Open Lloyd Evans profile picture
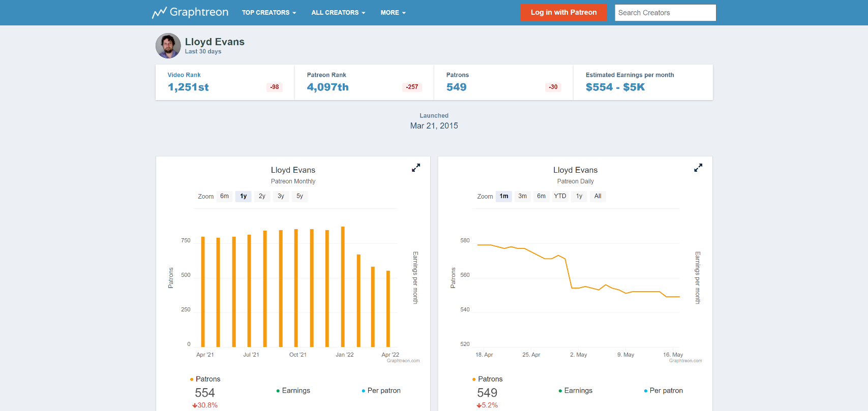 tap(168, 46)
